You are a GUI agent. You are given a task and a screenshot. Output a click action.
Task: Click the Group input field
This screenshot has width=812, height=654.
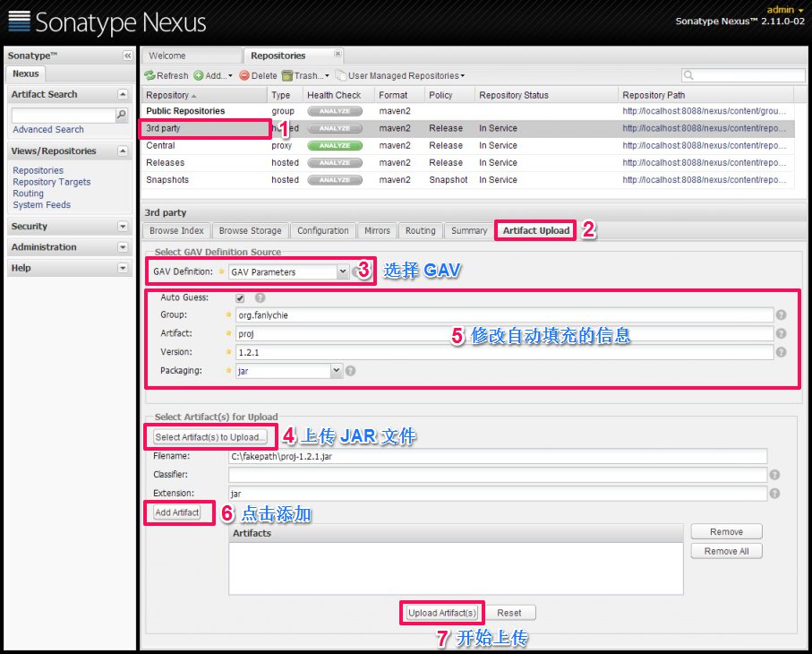pyautogui.click(x=504, y=314)
